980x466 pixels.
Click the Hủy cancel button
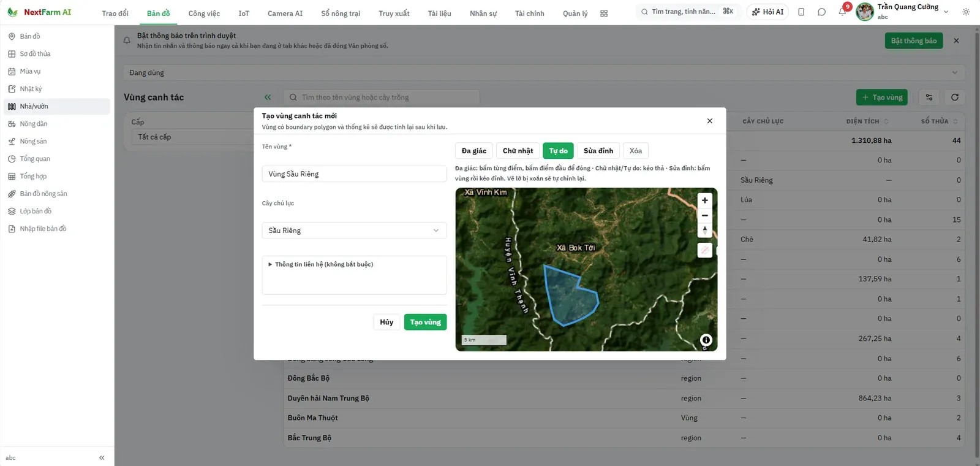(386, 322)
